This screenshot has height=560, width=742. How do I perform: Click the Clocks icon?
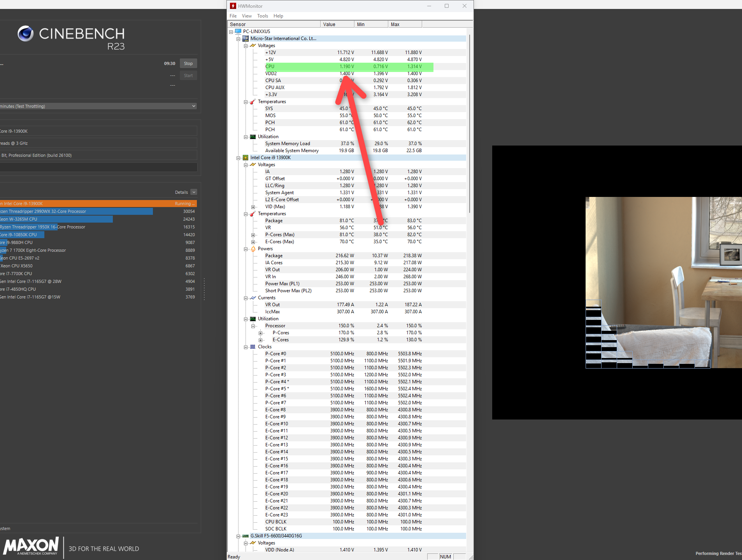(x=253, y=346)
